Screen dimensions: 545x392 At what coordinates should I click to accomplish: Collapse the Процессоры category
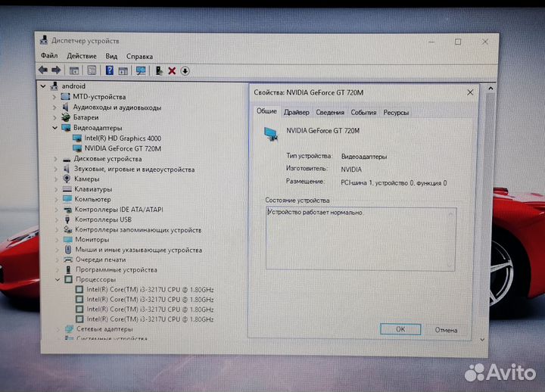[x=54, y=279]
